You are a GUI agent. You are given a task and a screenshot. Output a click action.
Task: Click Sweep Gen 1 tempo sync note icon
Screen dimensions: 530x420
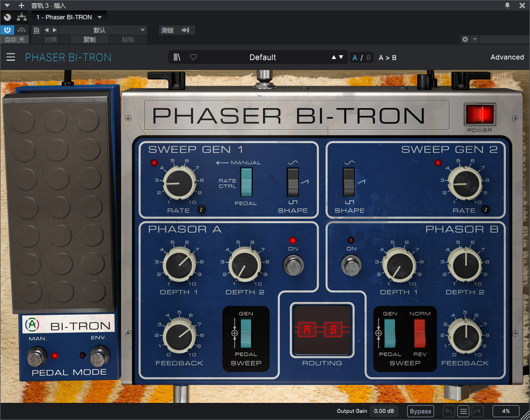coord(201,209)
